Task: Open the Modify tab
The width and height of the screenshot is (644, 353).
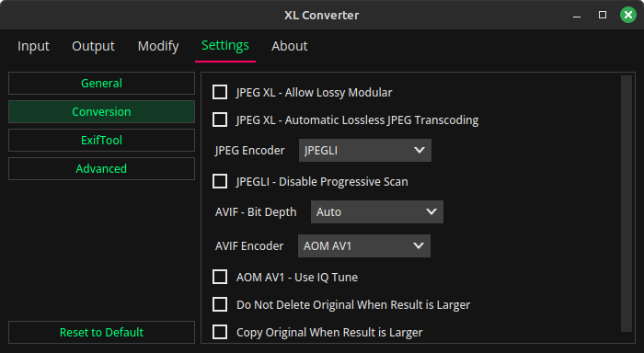Action: (158, 46)
